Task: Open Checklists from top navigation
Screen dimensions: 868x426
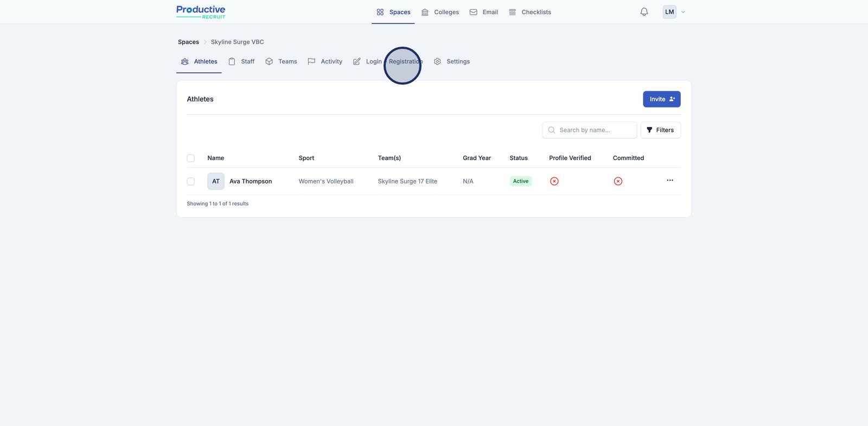Action: (x=529, y=12)
